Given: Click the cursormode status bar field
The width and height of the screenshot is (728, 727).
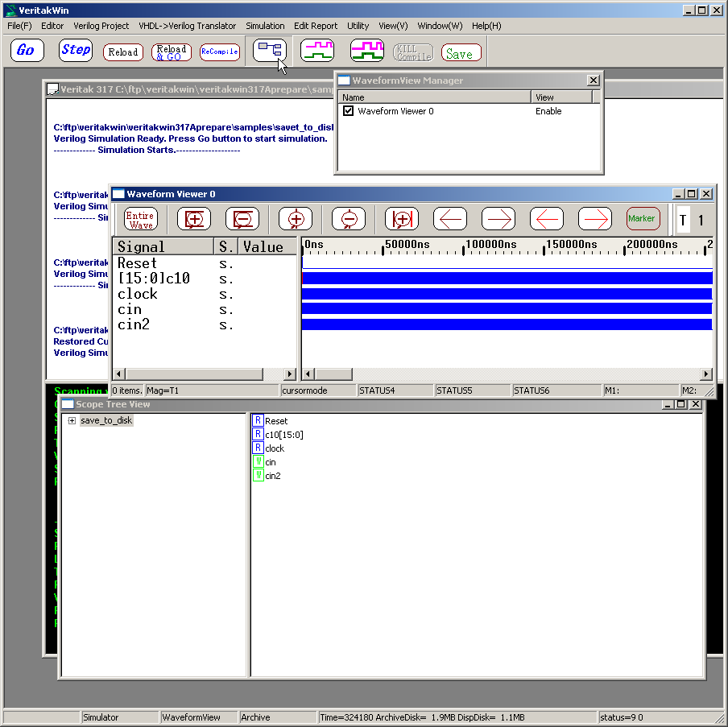Looking at the screenshot, I should click(x=318, y=390).
